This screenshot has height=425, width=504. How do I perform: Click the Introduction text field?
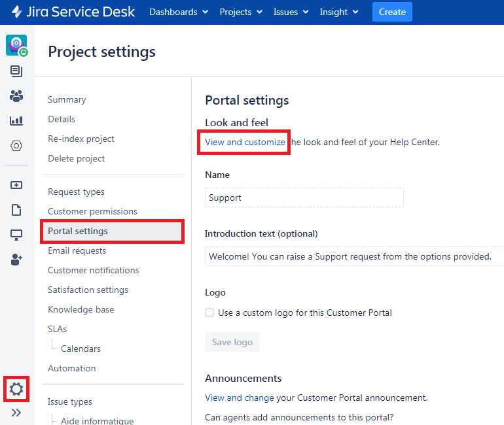pyautogui.click(x=354, y=256)
